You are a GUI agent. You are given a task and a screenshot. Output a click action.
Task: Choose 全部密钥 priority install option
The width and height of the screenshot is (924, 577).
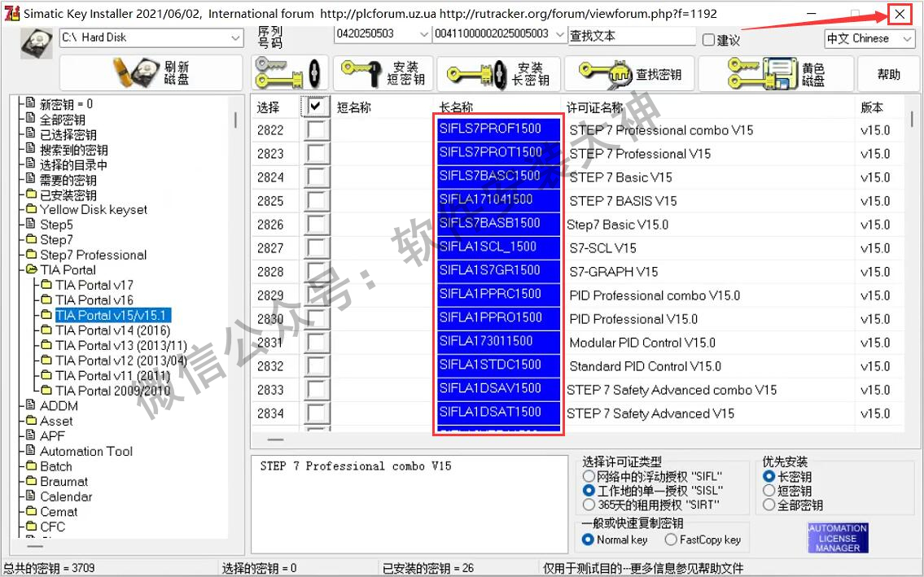(x=769, y=505)
